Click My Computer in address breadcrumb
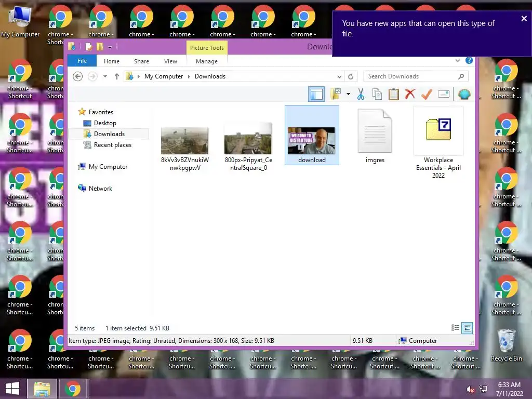The width and height of the screenshot is (532, 399). click(x=164, y=76)
